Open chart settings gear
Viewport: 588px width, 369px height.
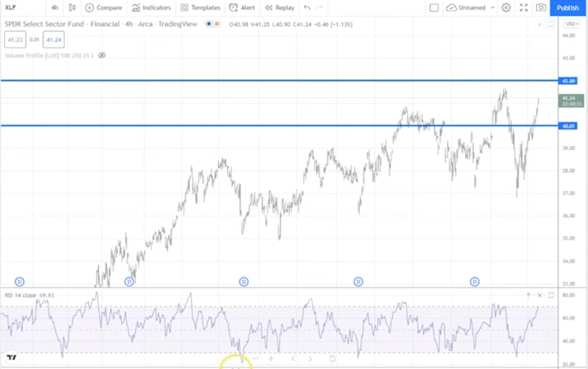[x=506, y=7]
